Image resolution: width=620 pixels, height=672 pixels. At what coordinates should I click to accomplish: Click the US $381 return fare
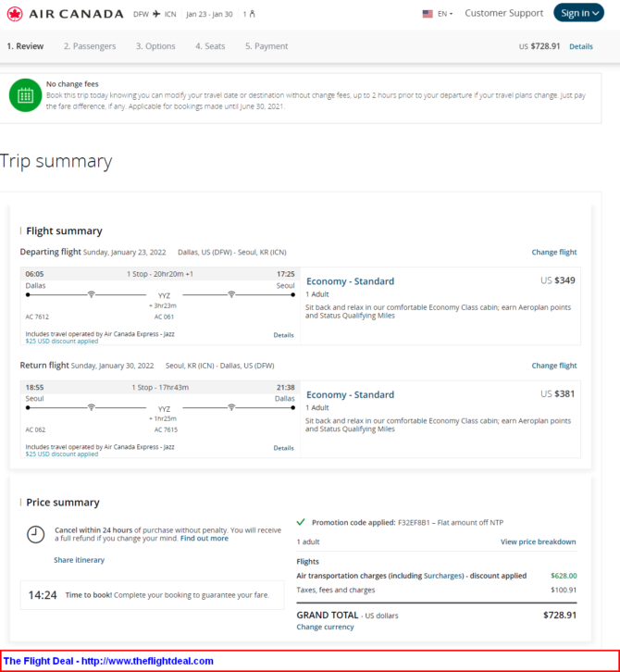[x=557, y=394]
